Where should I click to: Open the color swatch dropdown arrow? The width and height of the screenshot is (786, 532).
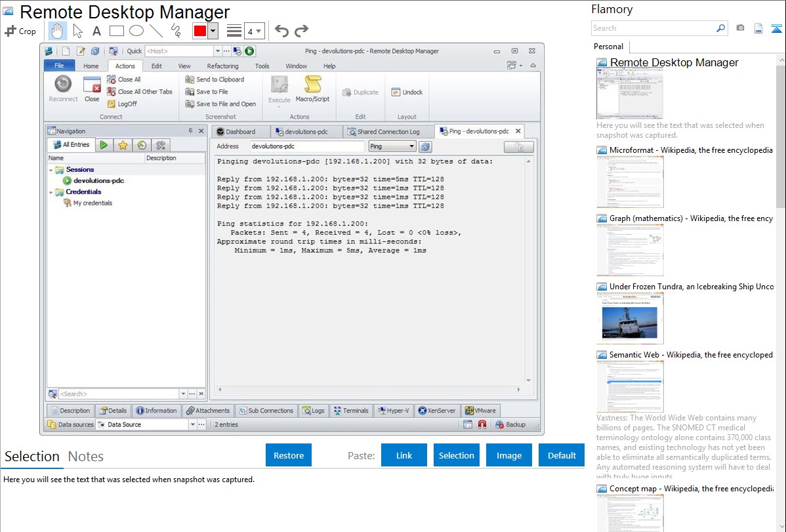pos(213,31)
